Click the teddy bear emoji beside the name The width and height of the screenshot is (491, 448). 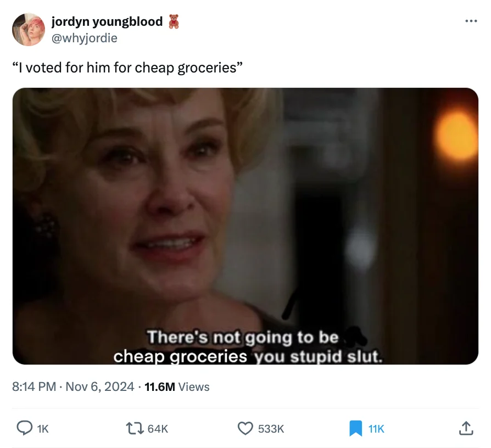[174, 21]
